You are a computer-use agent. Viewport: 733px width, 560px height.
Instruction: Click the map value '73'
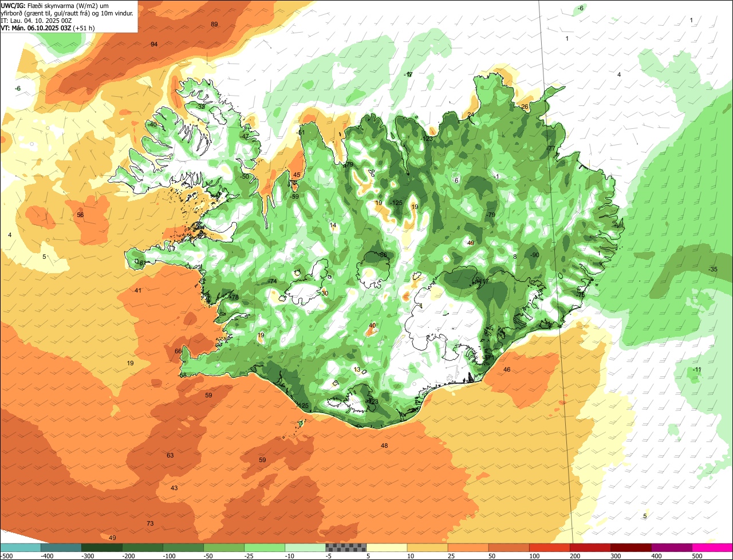(x=150, y=523)
